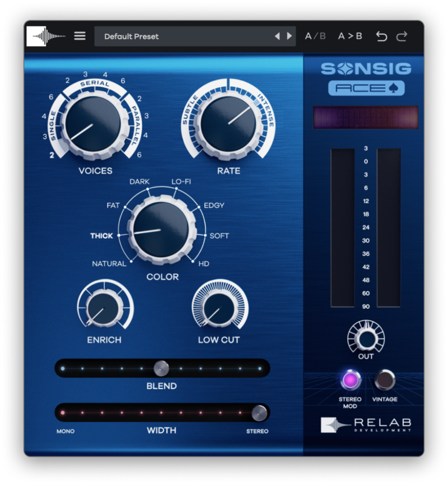Click the Rate knob
This screenshot has width=448, height=484.
click(x=228, y=124)
